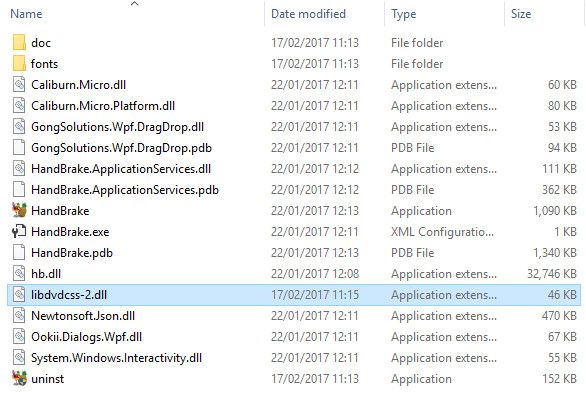Select the HandBrake application name
The height and width of the screenshot is (395, 586).
point(60,211)
